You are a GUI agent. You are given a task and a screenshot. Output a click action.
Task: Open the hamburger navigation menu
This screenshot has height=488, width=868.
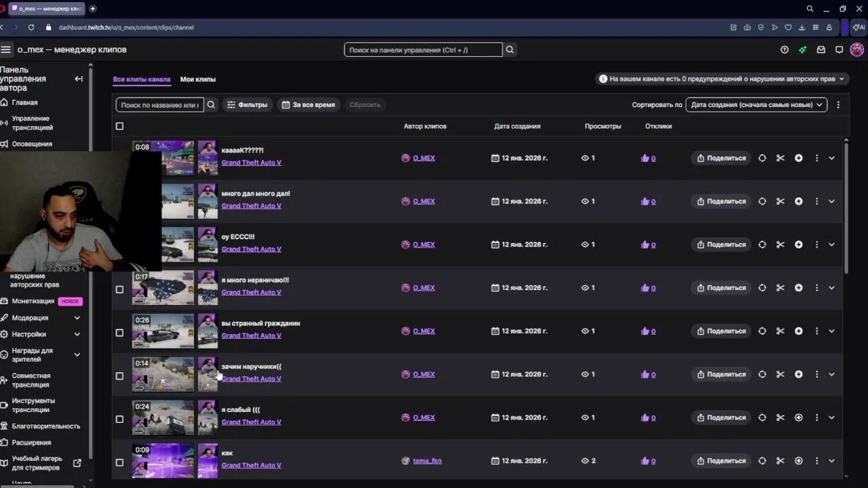tap(6, 49)
